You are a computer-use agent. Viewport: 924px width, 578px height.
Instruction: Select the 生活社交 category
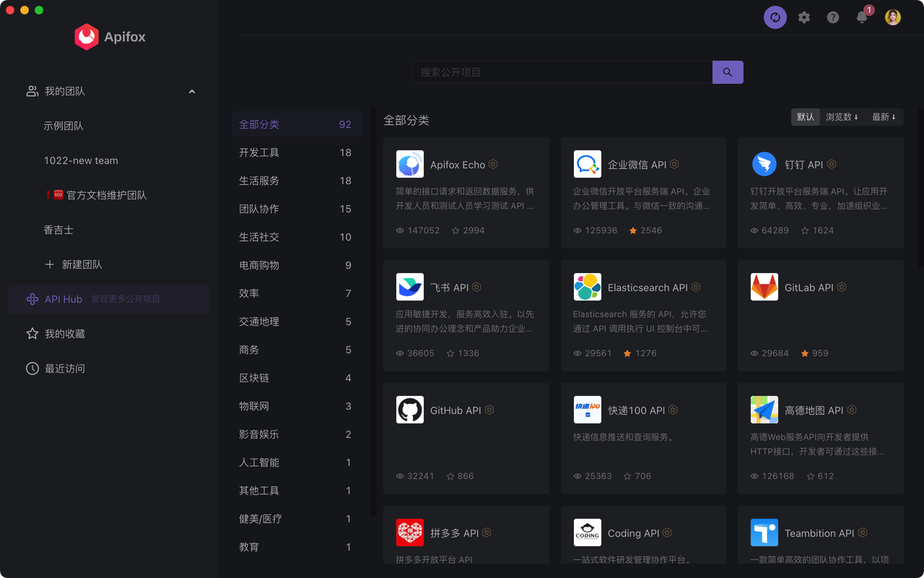click(297, 237)
